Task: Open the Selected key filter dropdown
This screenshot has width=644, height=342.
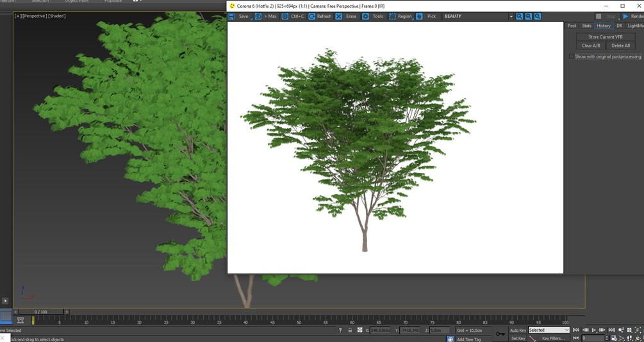Action: pos(549,330)
